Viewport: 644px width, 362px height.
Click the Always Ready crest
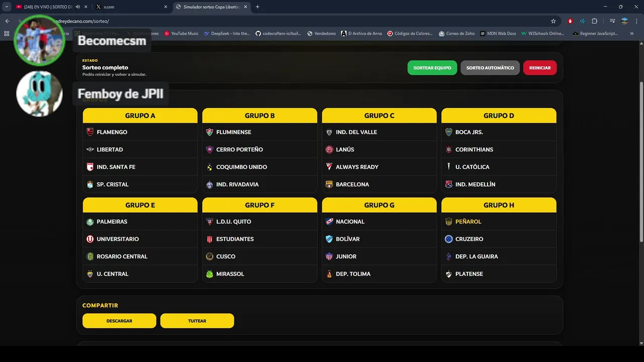(x=329, y=167)
